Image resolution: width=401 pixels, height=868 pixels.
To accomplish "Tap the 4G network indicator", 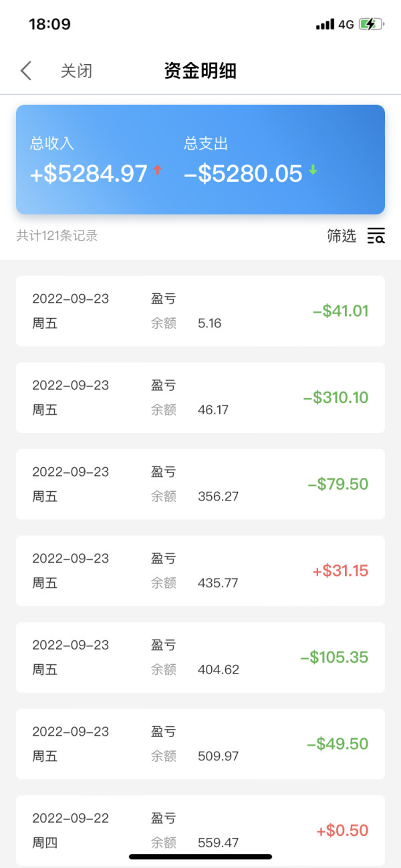I will (x=346, y=25).
